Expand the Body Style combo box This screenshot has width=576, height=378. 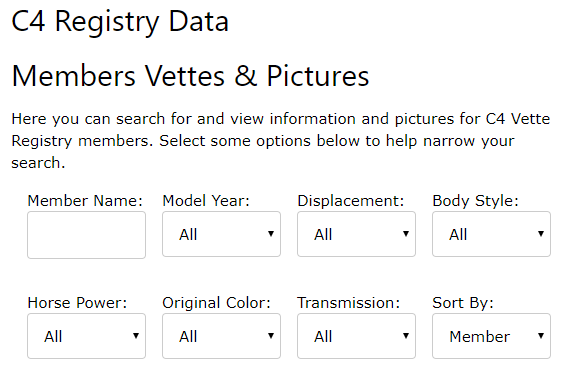tap(491, 234)
